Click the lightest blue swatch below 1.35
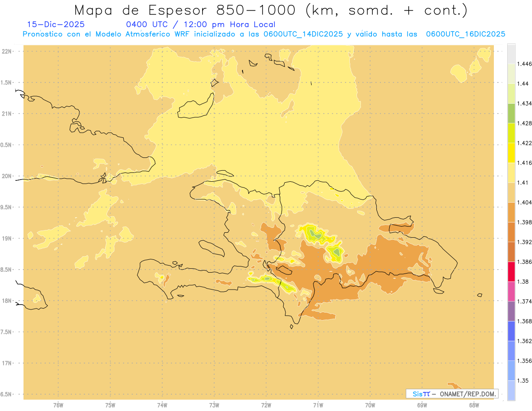The height and width of the screenshot is (411, 532). click(511, 390)
